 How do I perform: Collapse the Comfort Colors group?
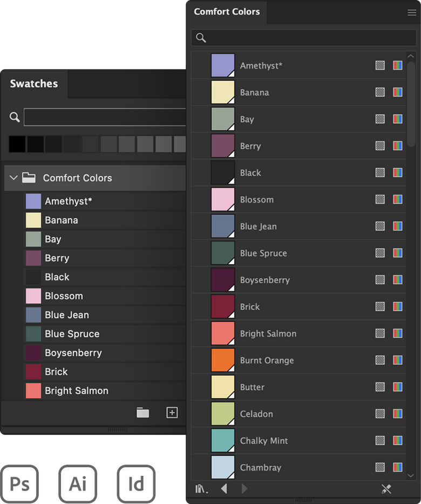[13, 177]
